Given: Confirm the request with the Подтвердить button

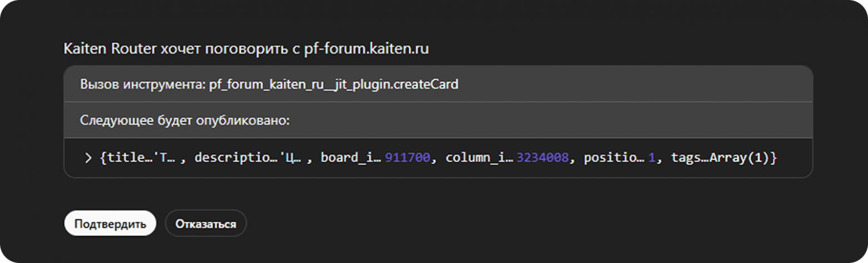Looking at the screenshot, I should (x=110, y=224).
